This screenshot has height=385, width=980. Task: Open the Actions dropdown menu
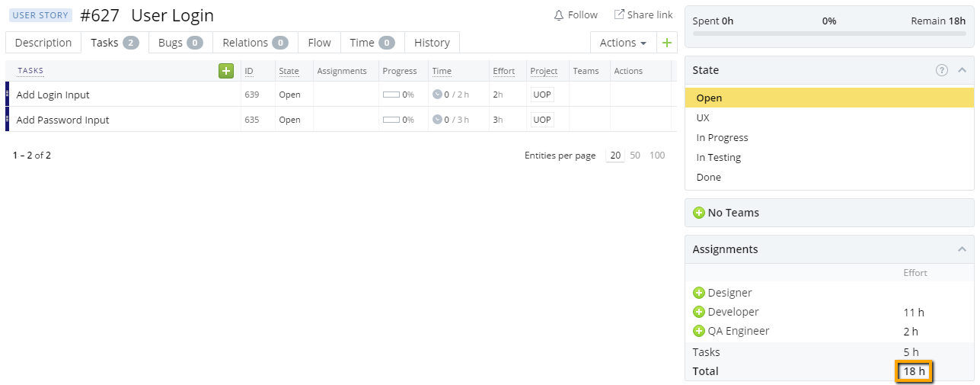pyautogui.click(x=623, y=43)
